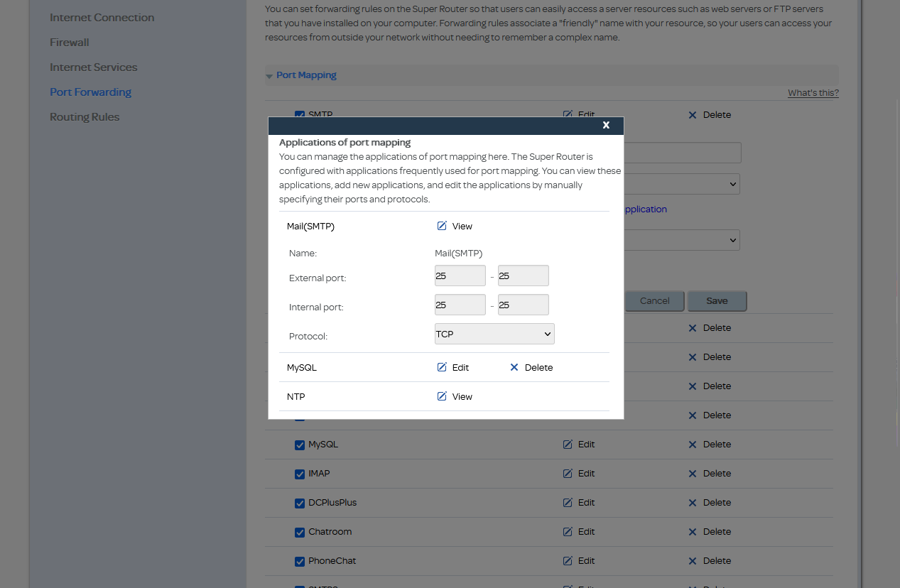
Task: Uncheck the MySQL port mapping checkbox
Action: (300, 445)
